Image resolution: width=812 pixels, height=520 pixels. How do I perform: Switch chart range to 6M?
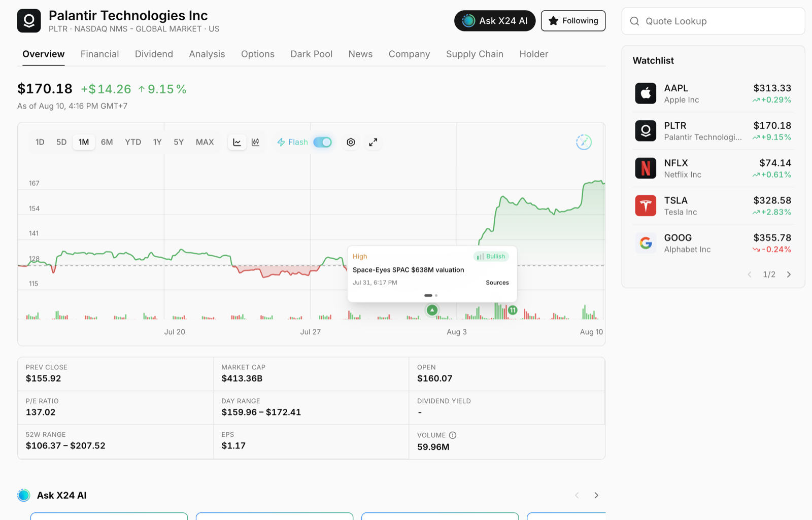pos(107,142)
